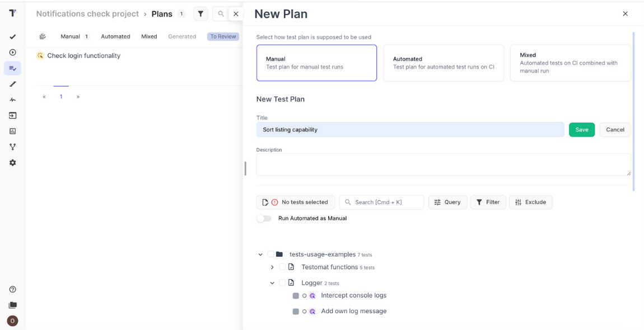This screenshot has width=644, height=330.
Task: Expand the Testomat functions suite
Action: 272,267
